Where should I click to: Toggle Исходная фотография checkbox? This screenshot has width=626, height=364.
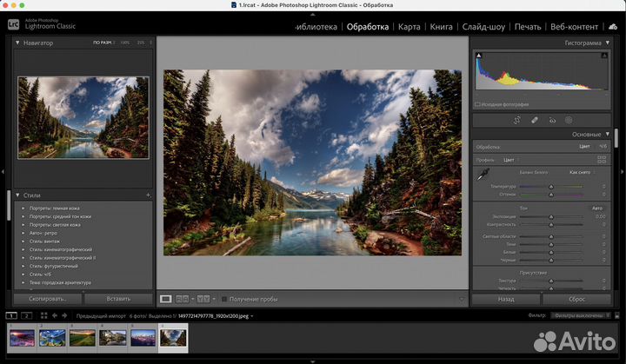(477, 104)
